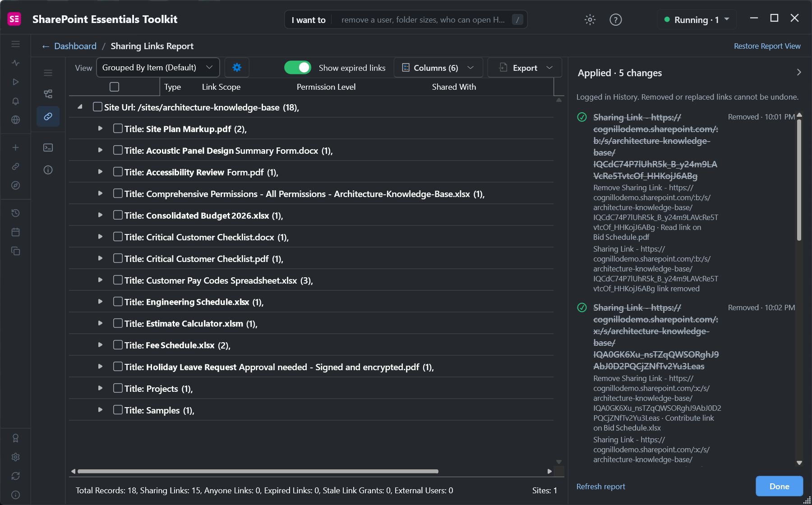Tick the Site Plan Markup.pdf checkbox
812x505 pixels.
118,129
